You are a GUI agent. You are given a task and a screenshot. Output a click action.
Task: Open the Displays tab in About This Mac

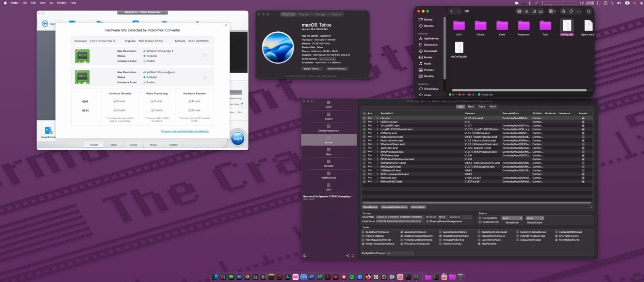pos(304,15)
